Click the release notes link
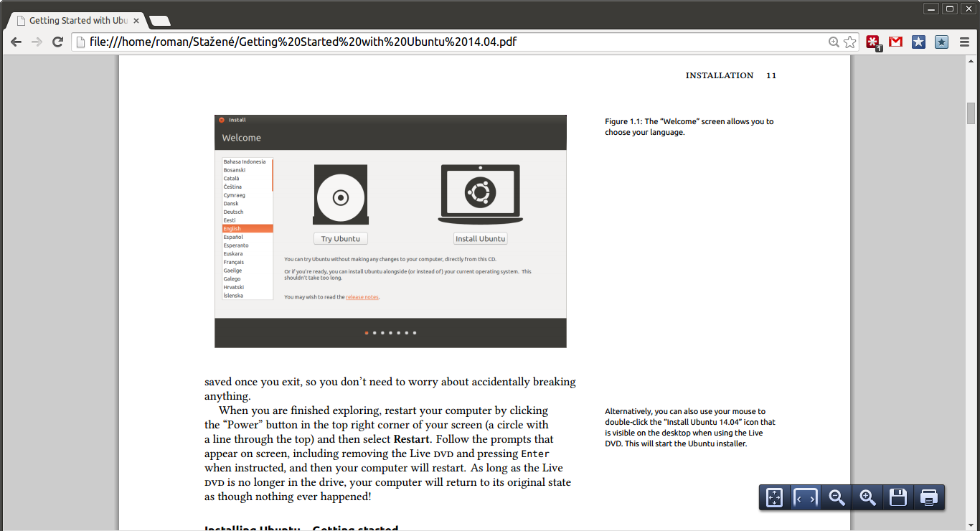980x531 pixels. pyautogui.click(x=362, y=297)
